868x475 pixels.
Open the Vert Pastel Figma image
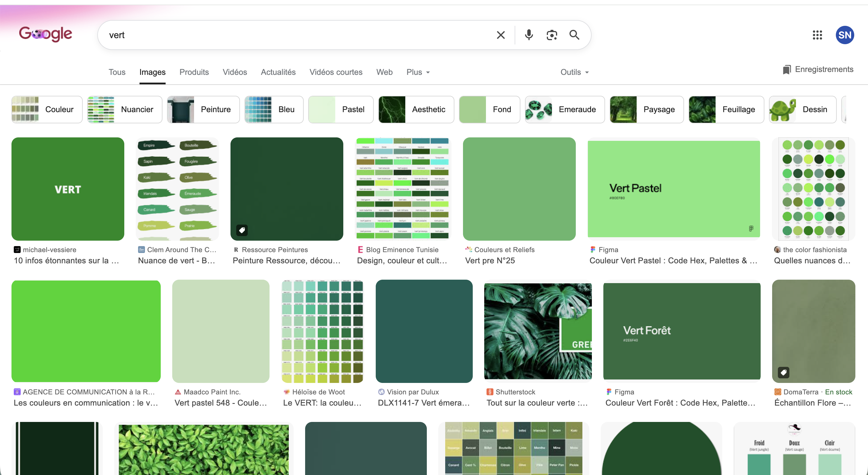(674, 189)
